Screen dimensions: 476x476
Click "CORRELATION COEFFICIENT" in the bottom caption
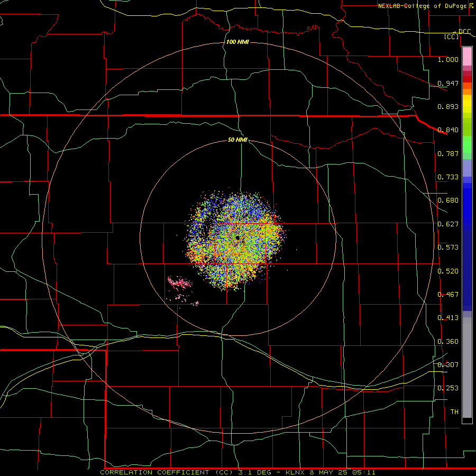tap(154, 472)
